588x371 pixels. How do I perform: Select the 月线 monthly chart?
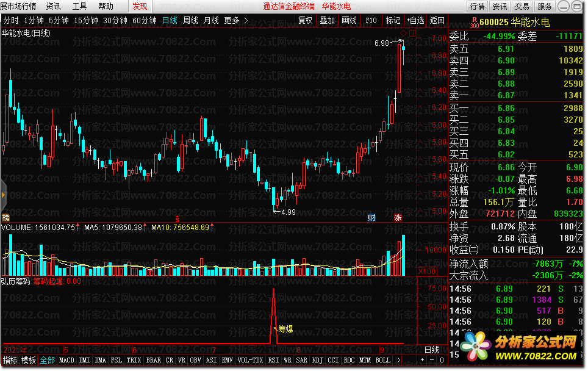click(211, 21)
